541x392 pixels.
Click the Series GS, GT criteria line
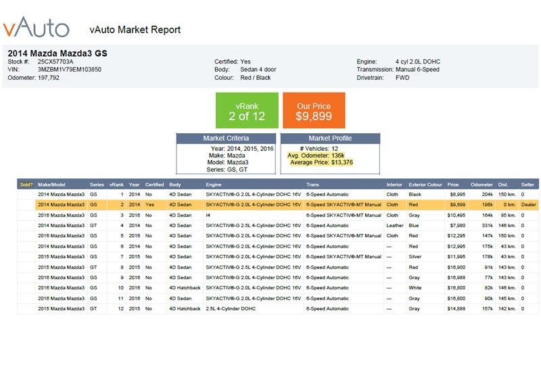[x=227, y=170]
